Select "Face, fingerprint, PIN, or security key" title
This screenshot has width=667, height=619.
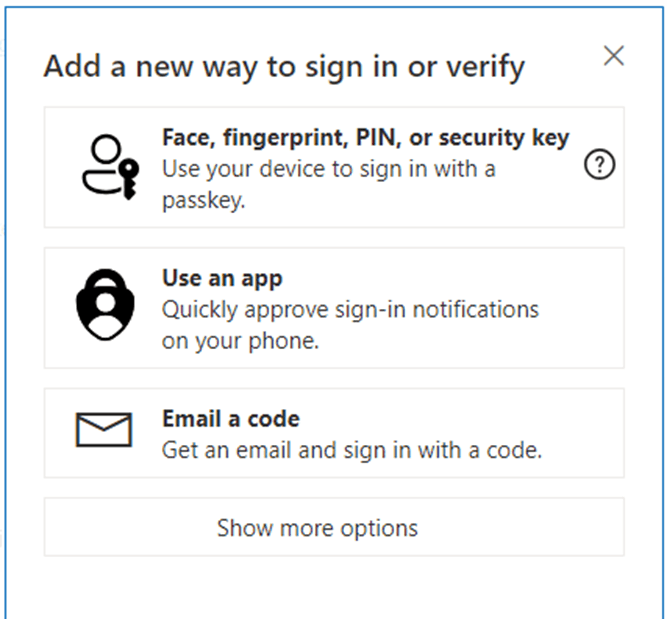pos(365,138)
